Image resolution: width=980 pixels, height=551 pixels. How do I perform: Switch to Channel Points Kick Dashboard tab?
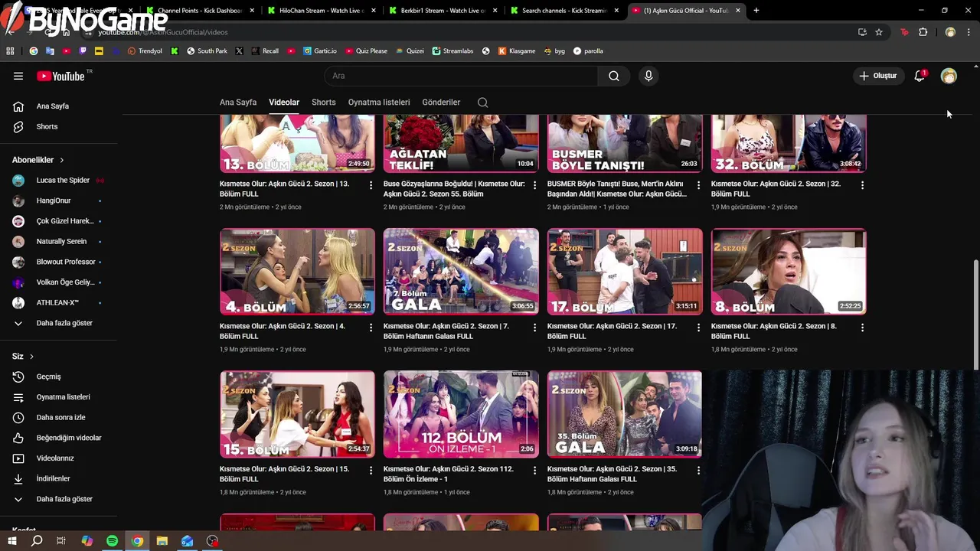(199, 11)
